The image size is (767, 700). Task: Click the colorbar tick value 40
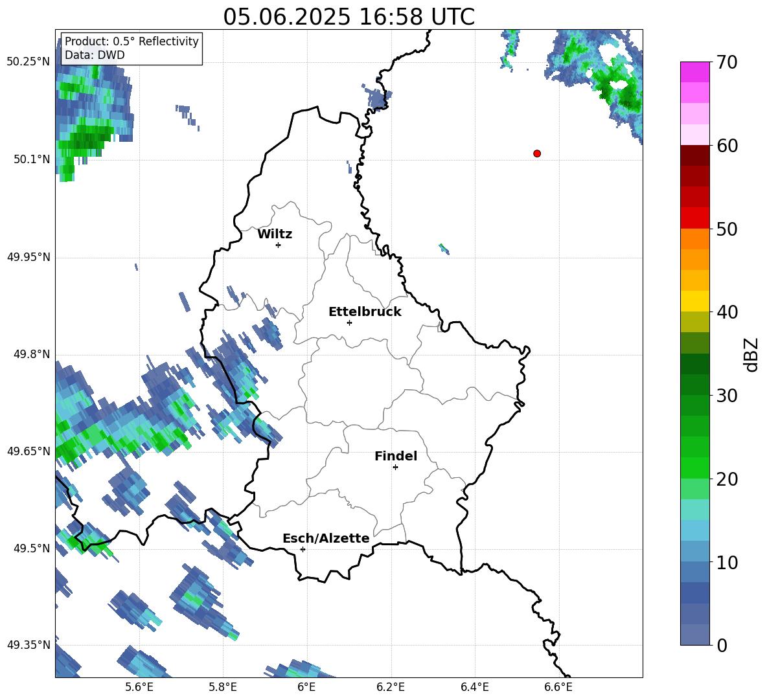[727, 312]
